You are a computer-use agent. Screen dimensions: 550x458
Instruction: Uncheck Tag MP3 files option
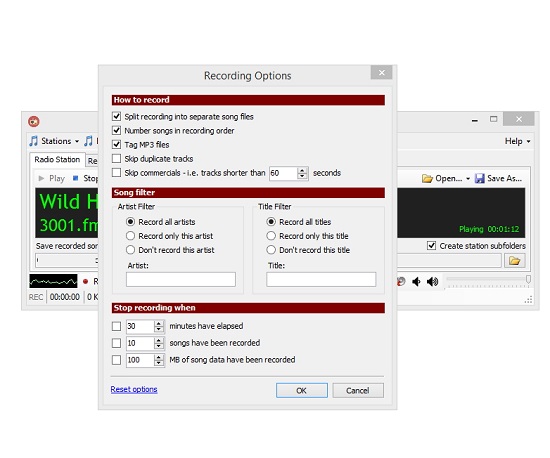click(116, 144)
